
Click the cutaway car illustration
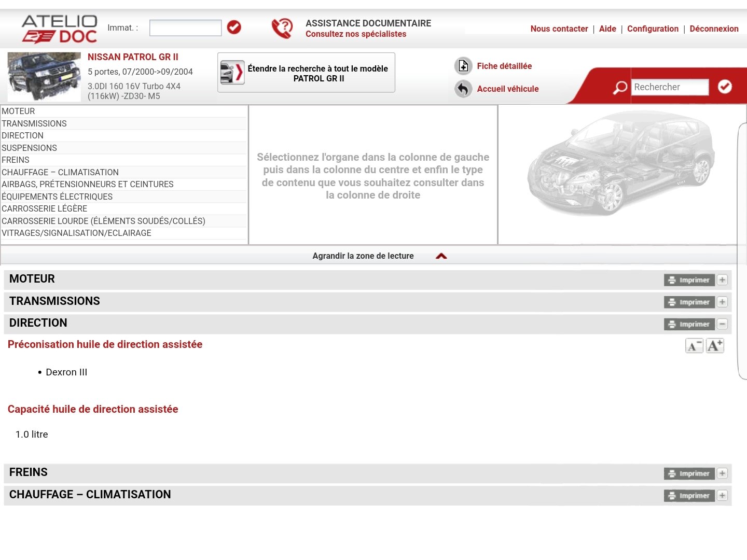(620, 163)
